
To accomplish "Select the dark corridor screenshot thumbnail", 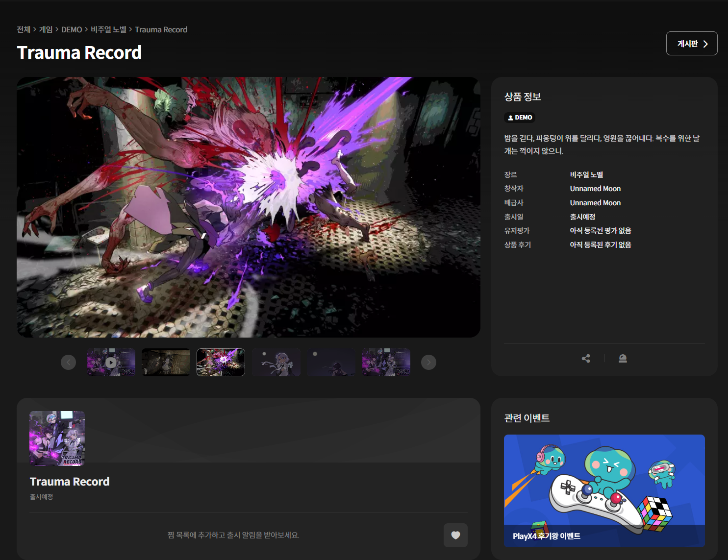I will pyautogui.click(x=166, y=363).
